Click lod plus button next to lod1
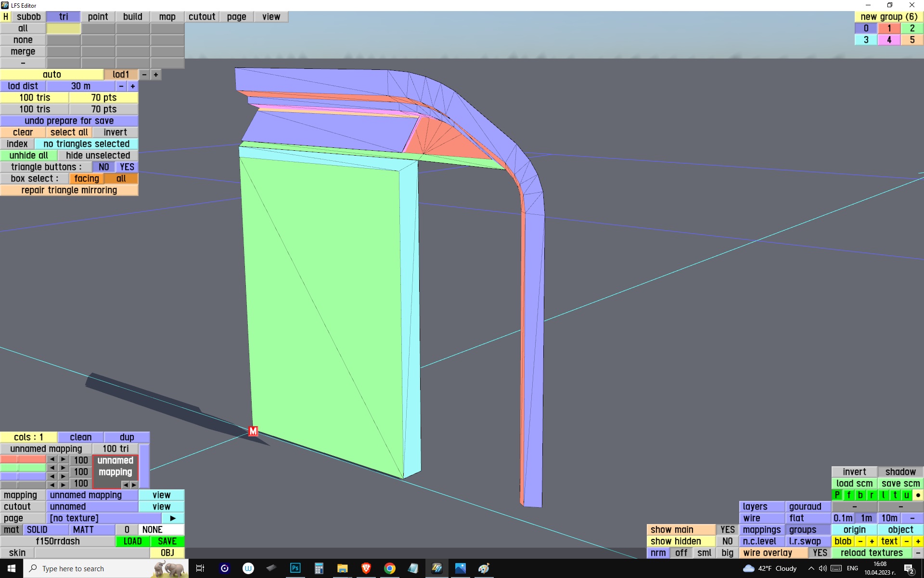Image resolution: width=924 pixels, height=578 pixels. [x=156, y=75]
